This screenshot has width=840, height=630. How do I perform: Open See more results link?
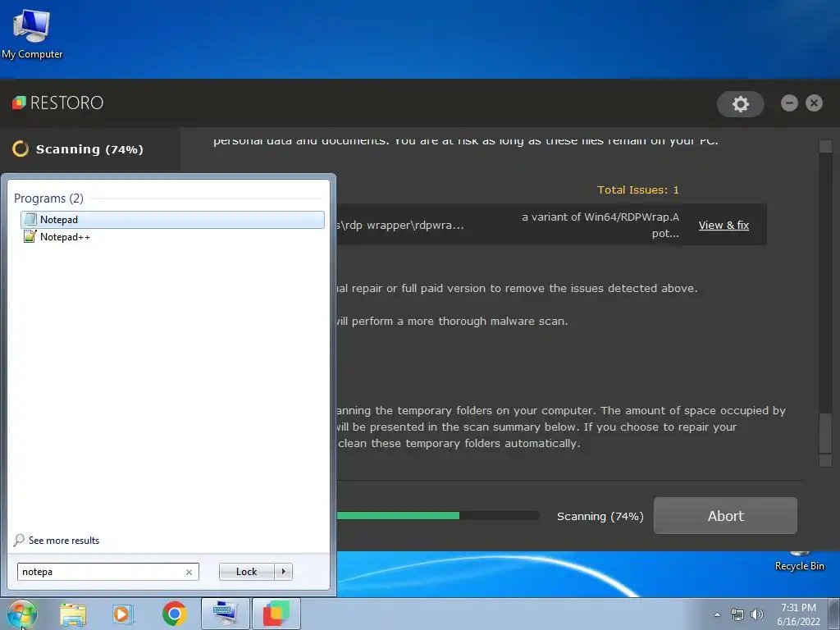point(57,540)
